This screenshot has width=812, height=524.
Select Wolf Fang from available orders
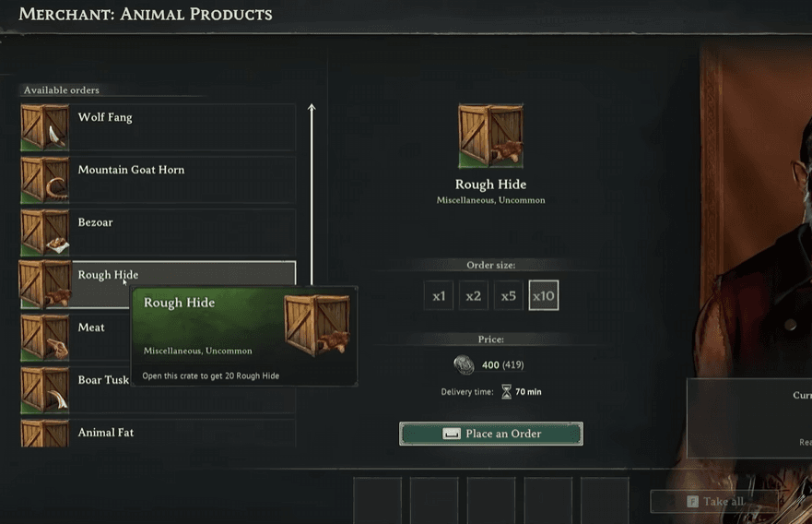click(184, 127)
